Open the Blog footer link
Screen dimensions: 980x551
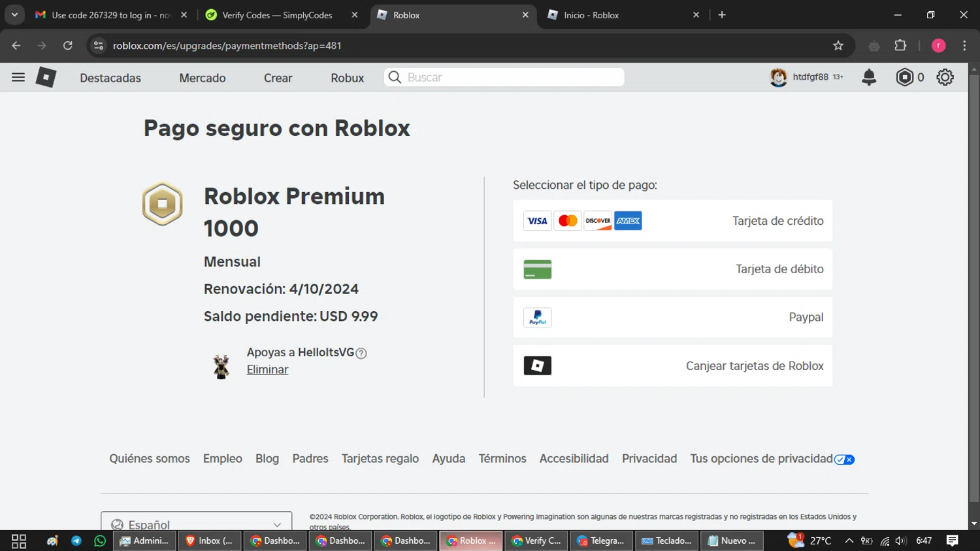(x=267, y=459)
